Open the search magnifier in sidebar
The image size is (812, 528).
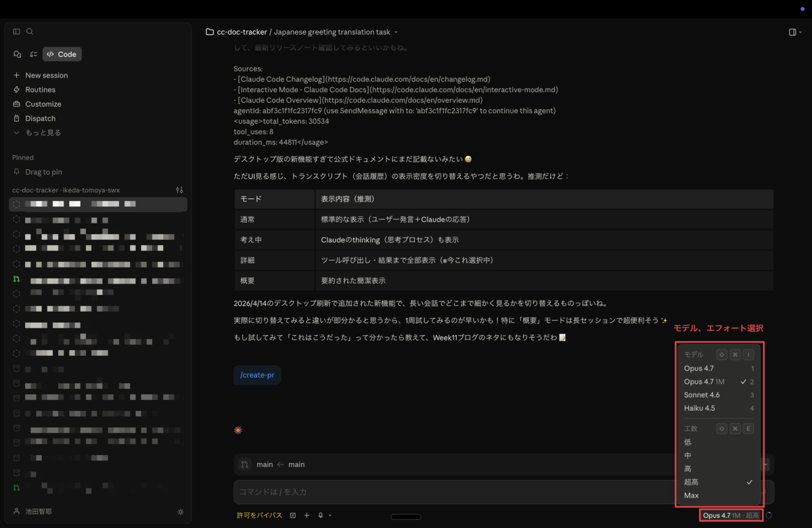[x=30, y=32]
